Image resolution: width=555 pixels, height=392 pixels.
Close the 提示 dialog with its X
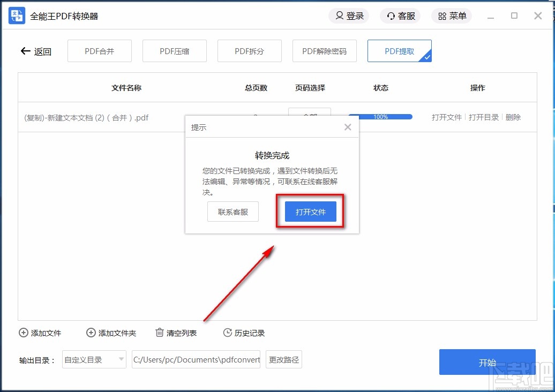[x=348, y=127]
